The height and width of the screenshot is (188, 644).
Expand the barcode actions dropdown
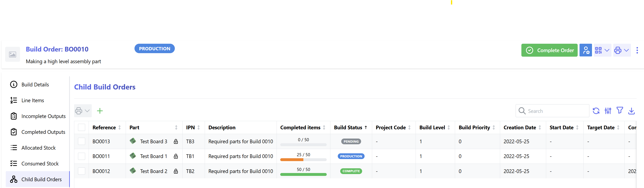(x=602, y=50)
